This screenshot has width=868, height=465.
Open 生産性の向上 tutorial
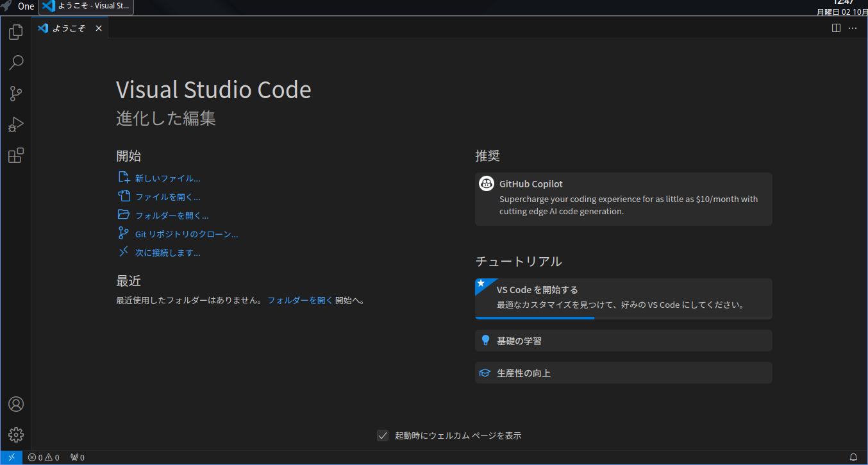pos(623,373)
